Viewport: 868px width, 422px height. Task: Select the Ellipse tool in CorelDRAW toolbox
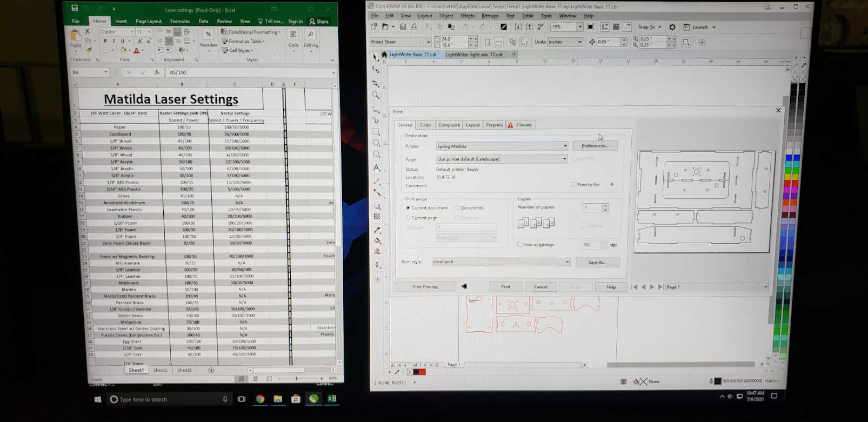376,143
